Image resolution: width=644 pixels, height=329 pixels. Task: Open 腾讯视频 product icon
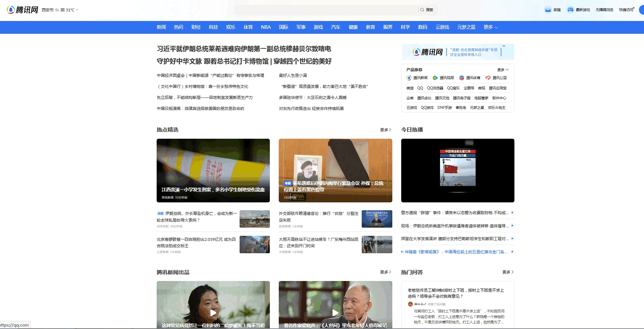(x=435, y=78)
